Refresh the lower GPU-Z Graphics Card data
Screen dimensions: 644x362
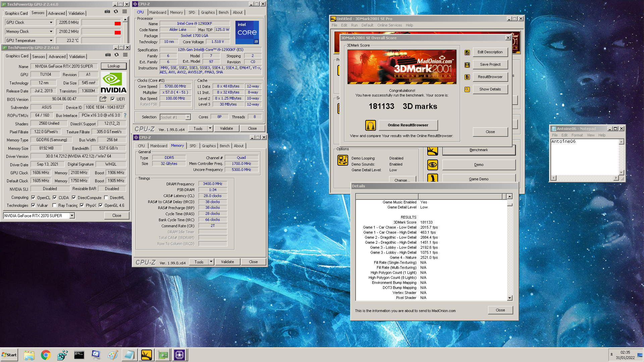coord(116,55)
